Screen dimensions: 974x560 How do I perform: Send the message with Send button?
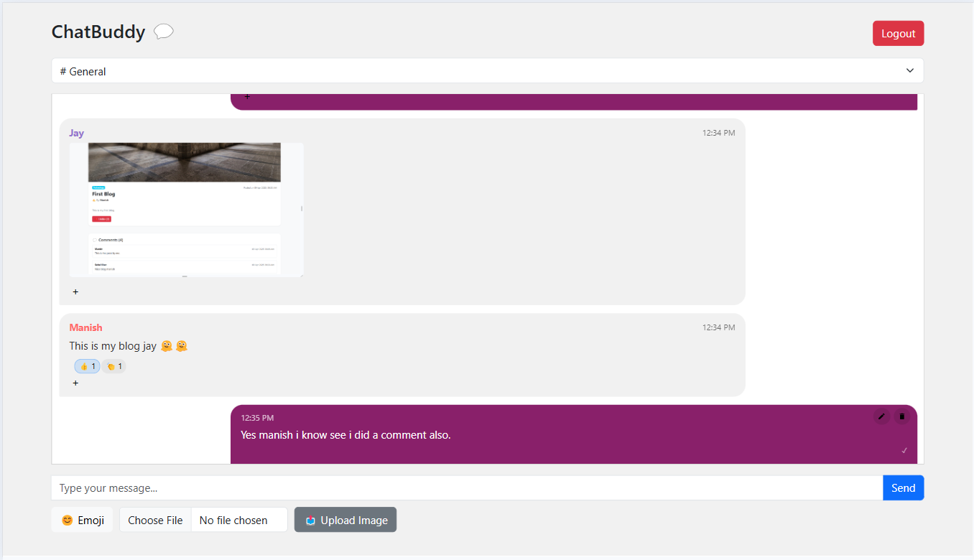click(903, 487)
